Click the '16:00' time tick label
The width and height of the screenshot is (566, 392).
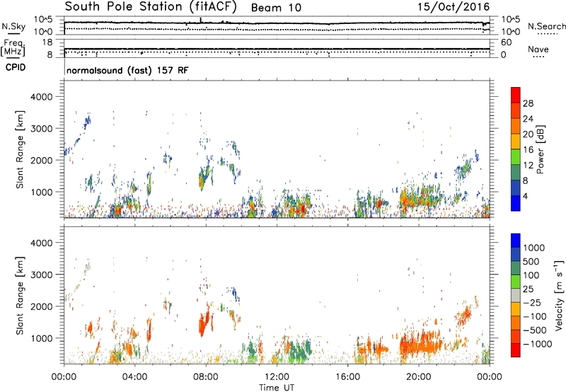pos(347,377)
